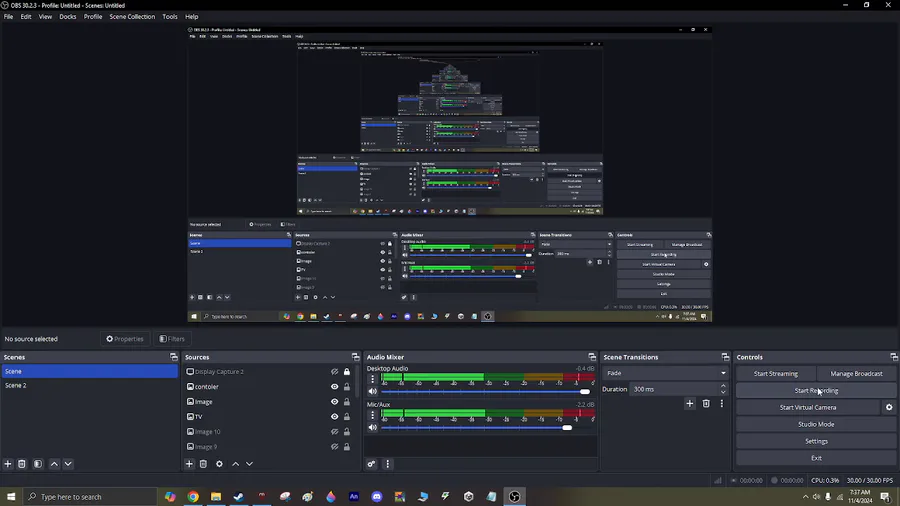900x506 pixels.
Task: Open the Profile menu
Action: pyautogui.click(x=93, y=17)
